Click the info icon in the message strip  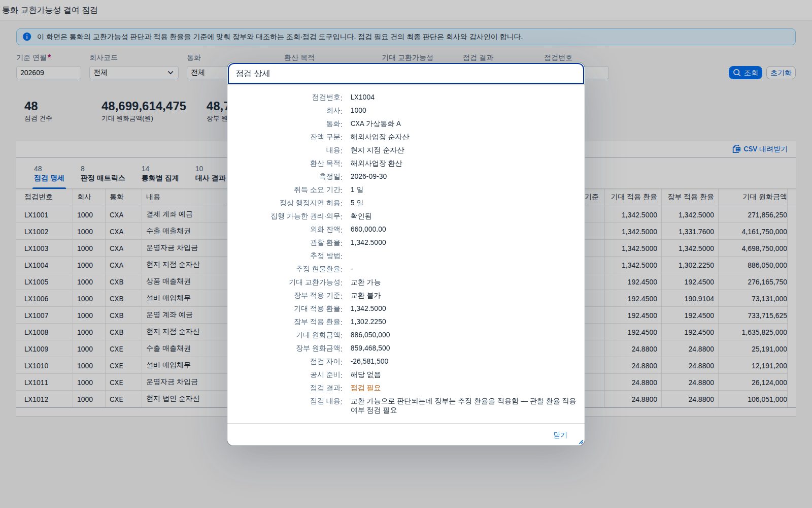pos(27,37)
